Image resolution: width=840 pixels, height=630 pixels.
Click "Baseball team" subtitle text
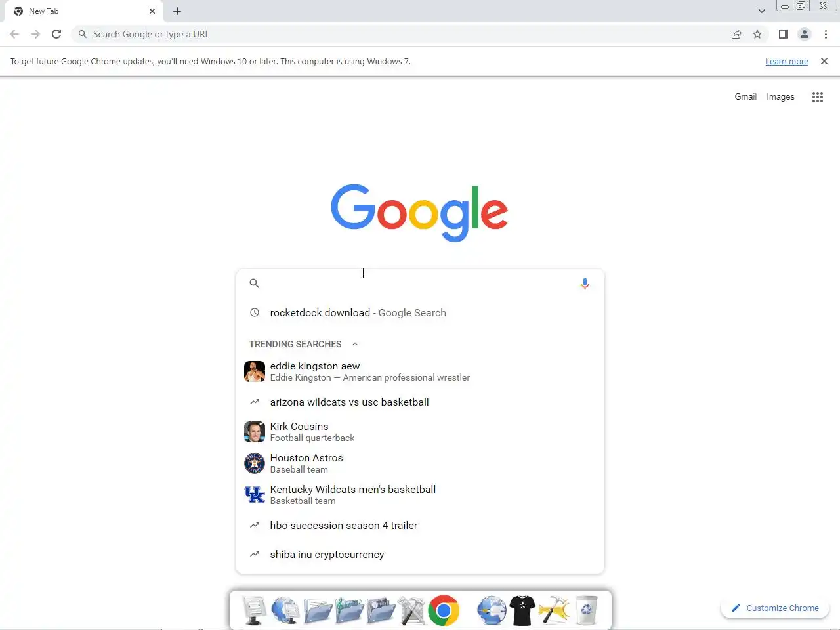299,469
